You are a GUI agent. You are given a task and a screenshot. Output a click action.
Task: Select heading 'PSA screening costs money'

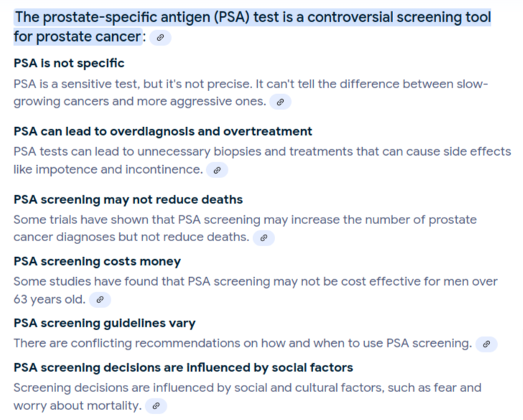[97, 261]
